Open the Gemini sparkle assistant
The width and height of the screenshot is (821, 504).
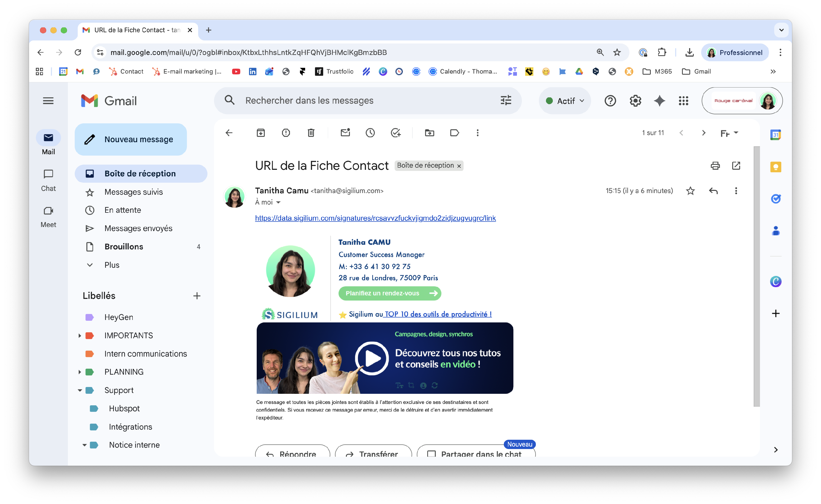tap(659, 101)
